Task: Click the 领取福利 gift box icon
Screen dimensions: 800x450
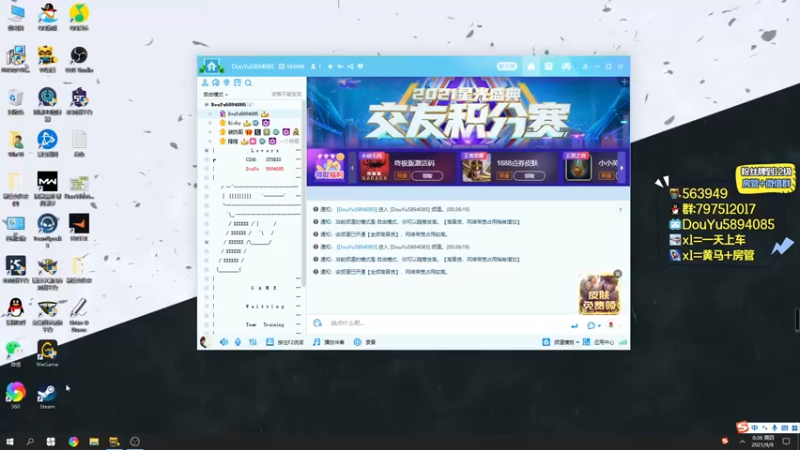Action: pyautogui.click(x=329, y=167)
